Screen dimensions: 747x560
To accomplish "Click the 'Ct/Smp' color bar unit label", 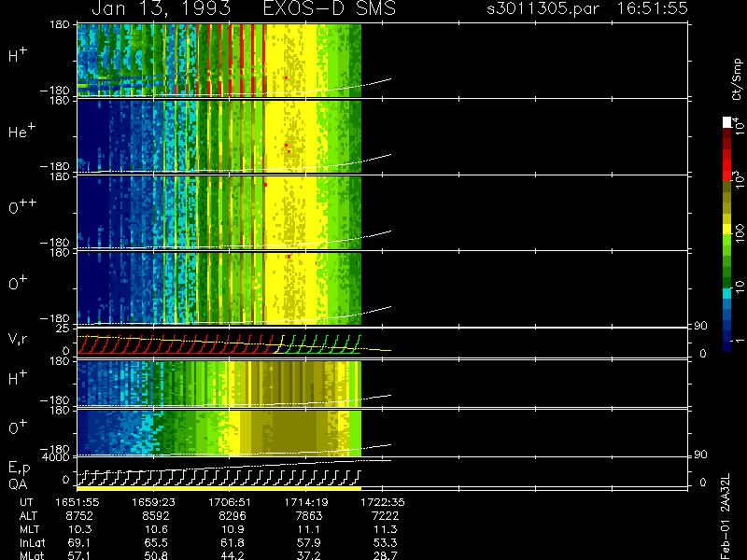I will tap(737, 79).
